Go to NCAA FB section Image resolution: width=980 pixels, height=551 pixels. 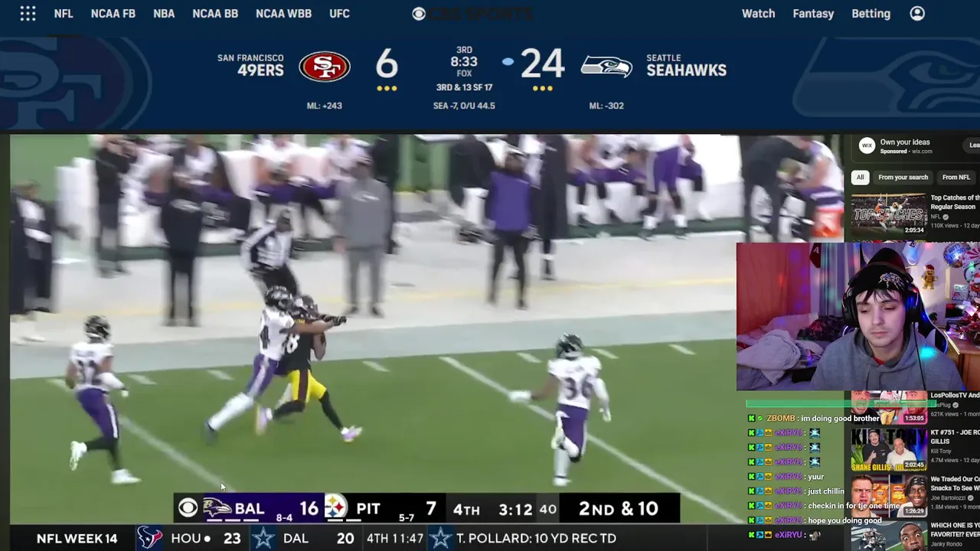[113, 14]
